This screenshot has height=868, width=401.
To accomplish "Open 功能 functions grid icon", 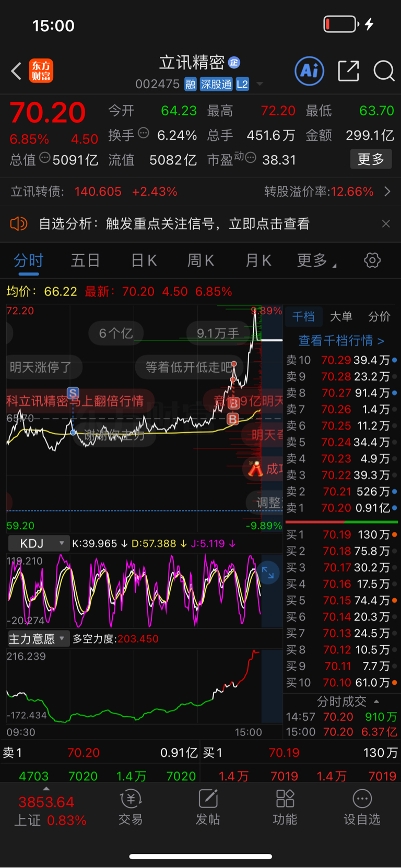I will click(285, 807).
